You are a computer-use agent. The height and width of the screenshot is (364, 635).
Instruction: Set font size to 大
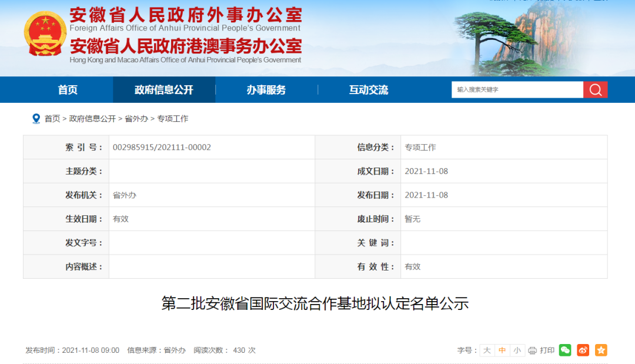click(487, 350)
